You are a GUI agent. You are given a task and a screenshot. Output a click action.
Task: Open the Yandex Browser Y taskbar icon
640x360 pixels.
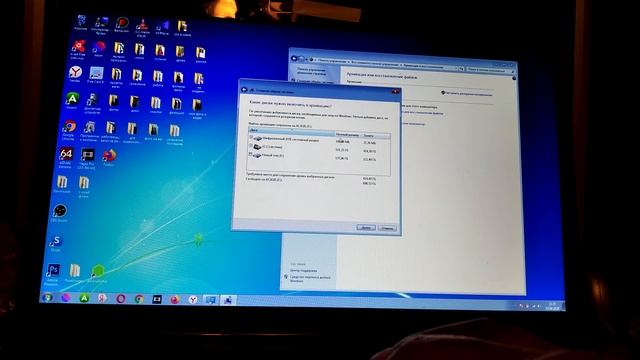[193, 300]
